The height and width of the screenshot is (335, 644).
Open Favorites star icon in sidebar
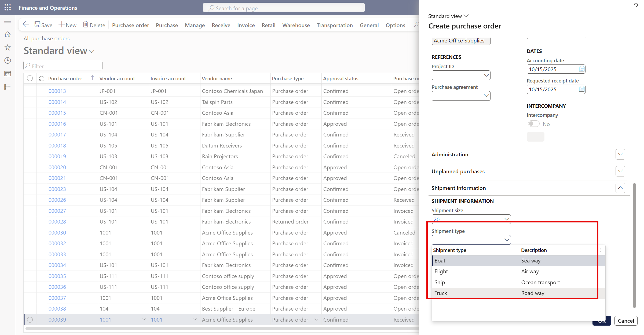click(8, 48)
